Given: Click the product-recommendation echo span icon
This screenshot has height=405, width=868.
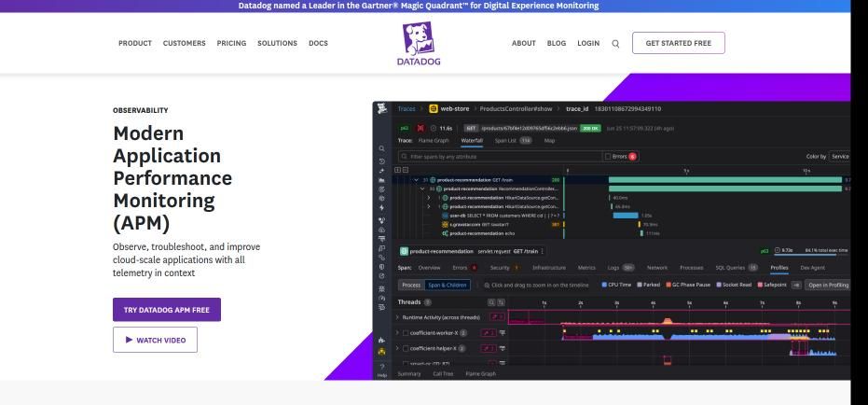Looking at the screenshot, I should click(445, 233).
